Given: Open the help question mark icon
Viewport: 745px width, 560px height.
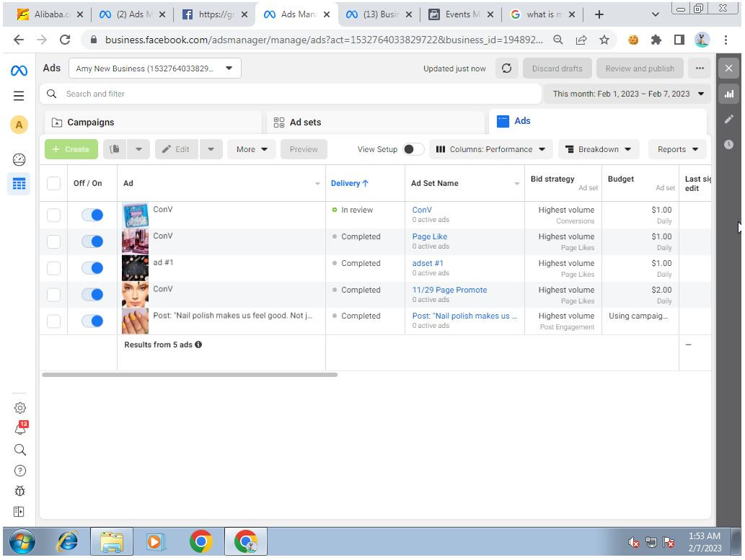Looking at the screenshot, I should point(20,471).
